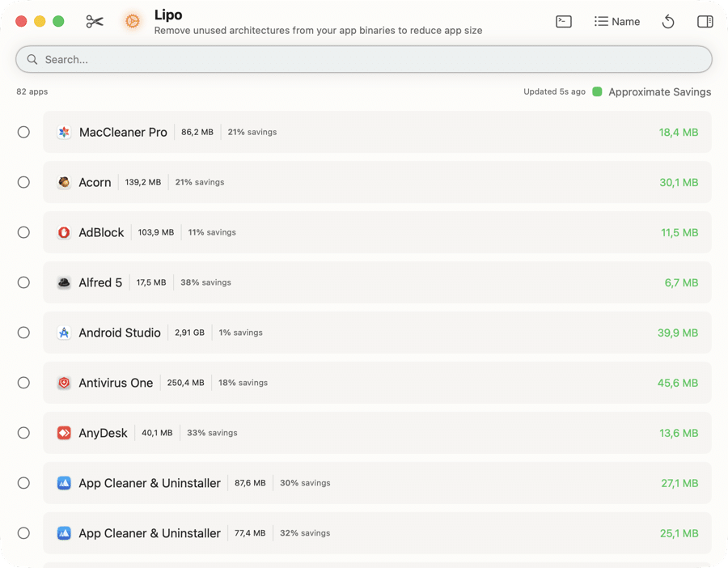Select MacCleaner Pro radio circle
Screen dimensions: 728x568
[23, 132]
